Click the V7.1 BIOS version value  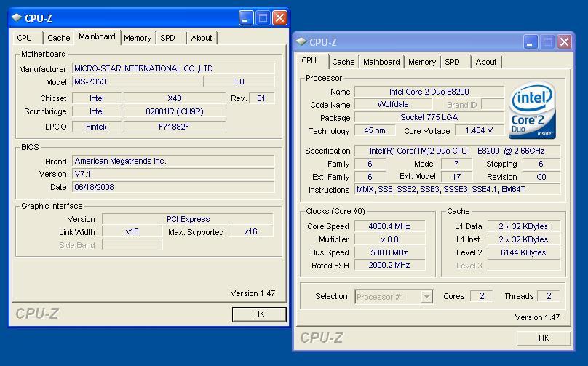tap(173, 174)
